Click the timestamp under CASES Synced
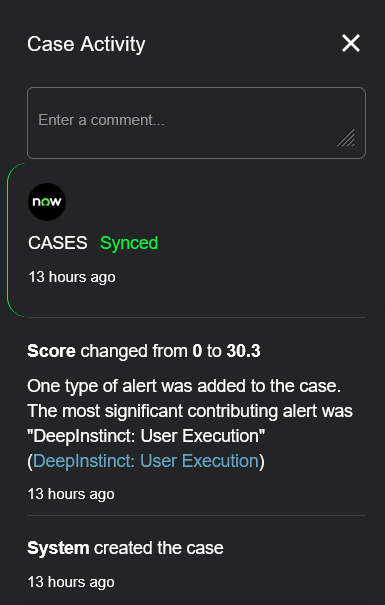Viewport: 385px width, 605px height. point(72,277)
